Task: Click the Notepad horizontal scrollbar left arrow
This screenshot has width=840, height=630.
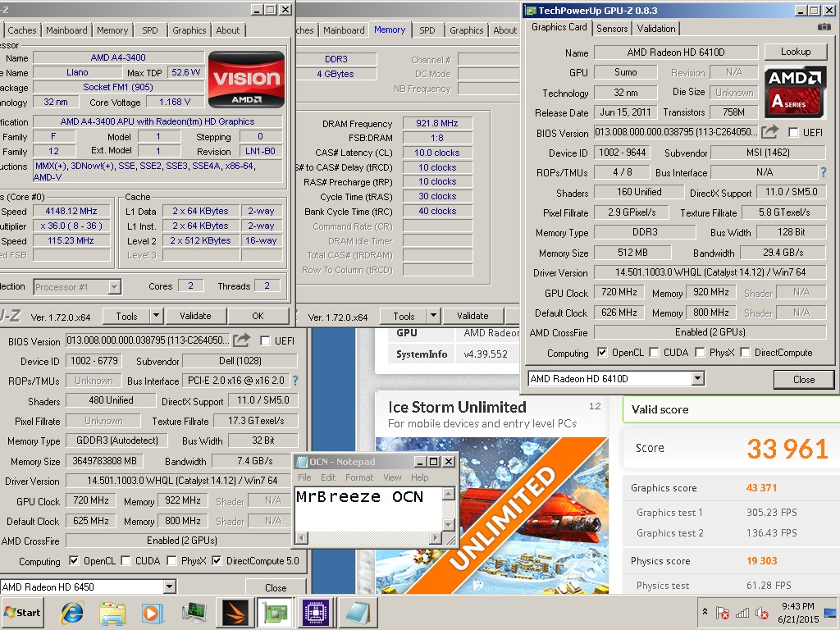Action: point(302,536)
